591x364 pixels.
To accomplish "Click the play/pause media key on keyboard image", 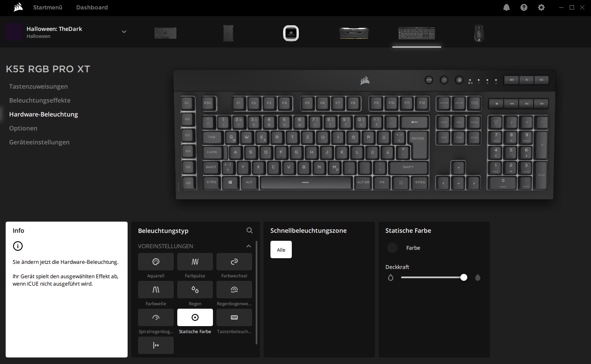I will point(527,104).
